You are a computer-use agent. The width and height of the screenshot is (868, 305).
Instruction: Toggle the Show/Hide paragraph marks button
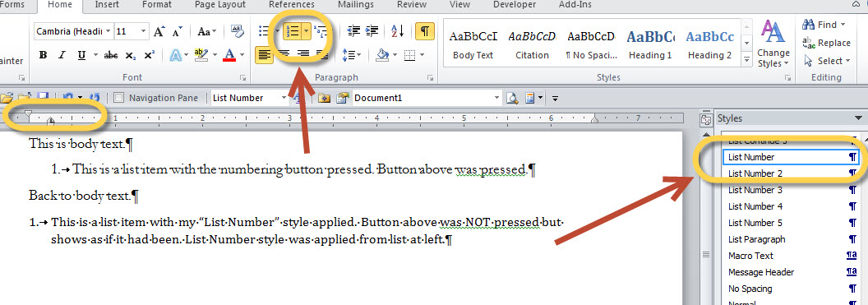click(425, 31)
